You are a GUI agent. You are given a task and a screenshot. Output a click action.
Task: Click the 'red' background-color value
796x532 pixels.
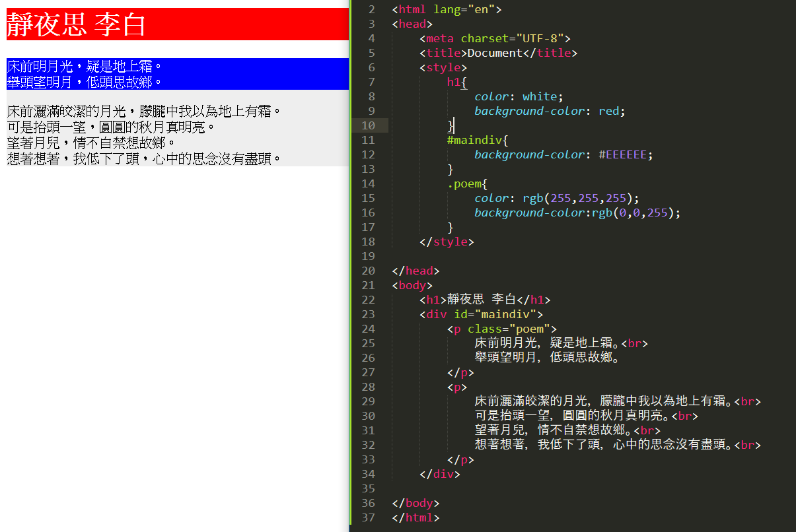609,111
